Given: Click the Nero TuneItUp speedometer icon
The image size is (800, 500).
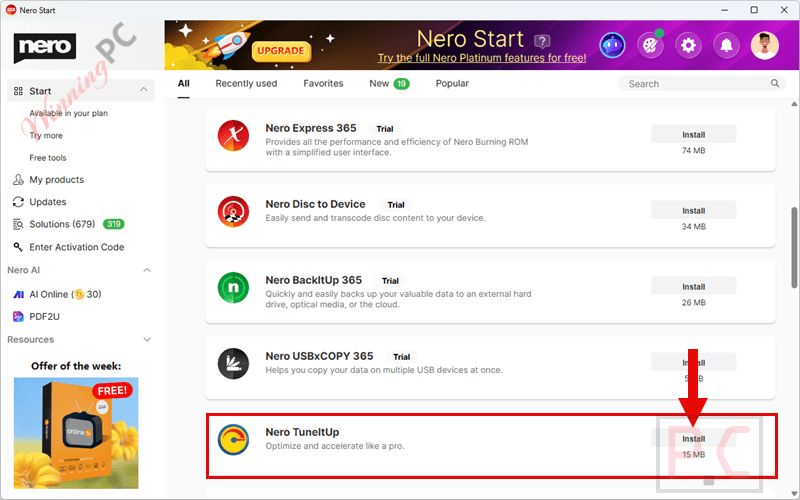Looking at the screenshot, I should click(x=233, y=440).
